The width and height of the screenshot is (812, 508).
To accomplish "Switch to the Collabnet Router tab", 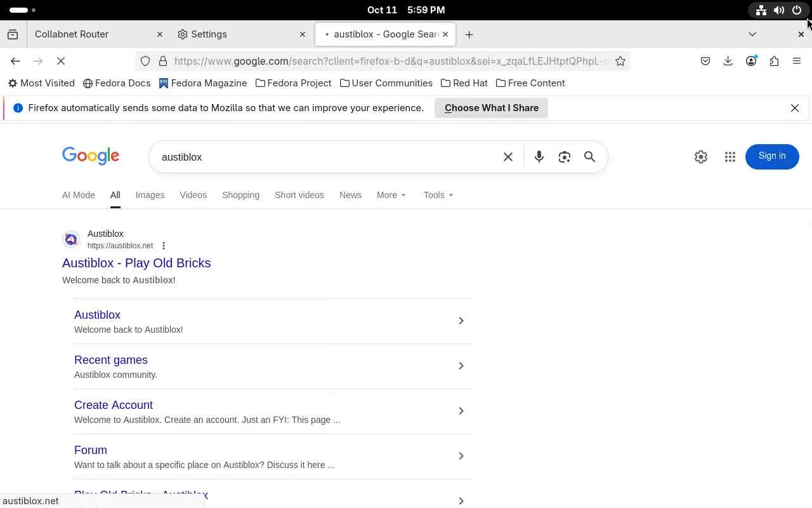I will click(x=89, y=34).
